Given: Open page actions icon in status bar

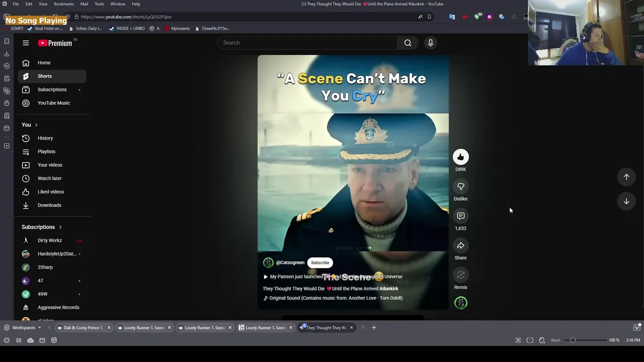Looking at the screenshot, I should [542, 340].
